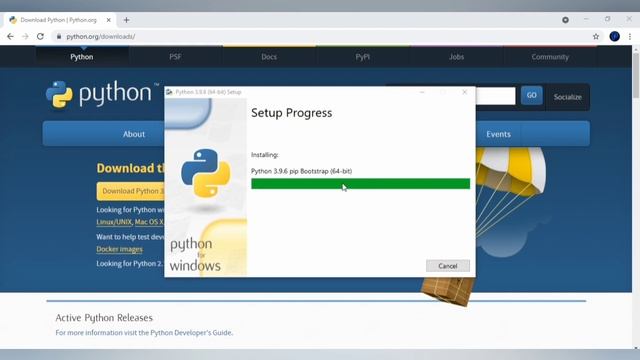Click the lock icon in address bar
Viewport: 640px width, 360px height.
click(x=59, y=36)
